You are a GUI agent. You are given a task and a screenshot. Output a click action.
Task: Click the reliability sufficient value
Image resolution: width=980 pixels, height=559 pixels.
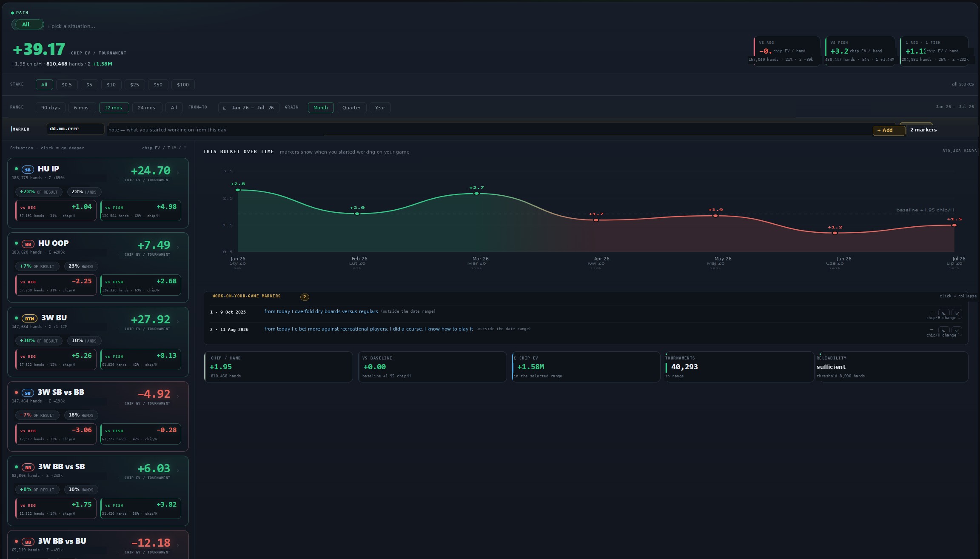(x=831, y=367)
